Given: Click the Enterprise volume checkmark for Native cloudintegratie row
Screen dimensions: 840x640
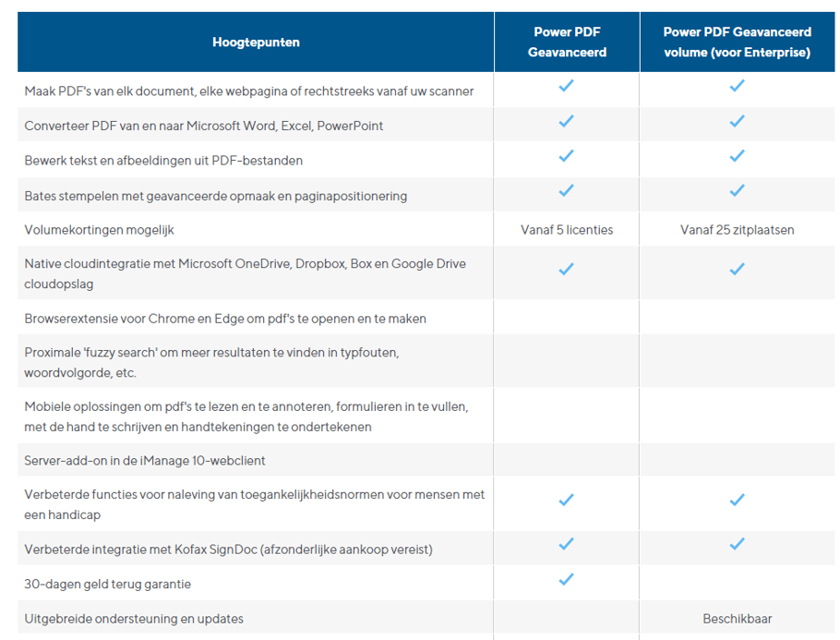Looking at the screenshot, I should 737,269.
